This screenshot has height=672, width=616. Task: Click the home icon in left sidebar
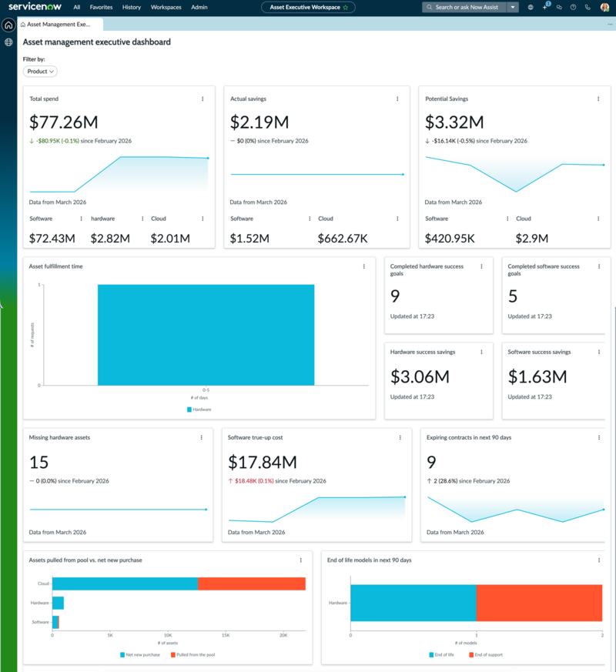pyautogui.click(x=8, y=25)
